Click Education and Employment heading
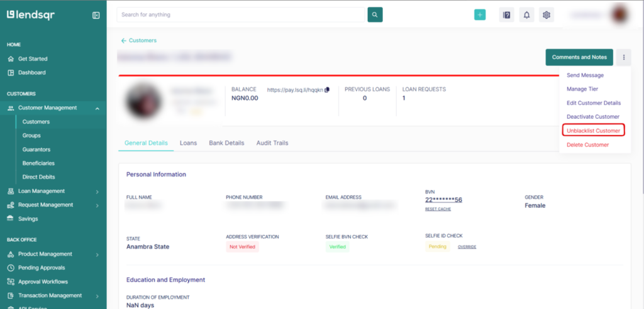 click(x=165, y=280)
